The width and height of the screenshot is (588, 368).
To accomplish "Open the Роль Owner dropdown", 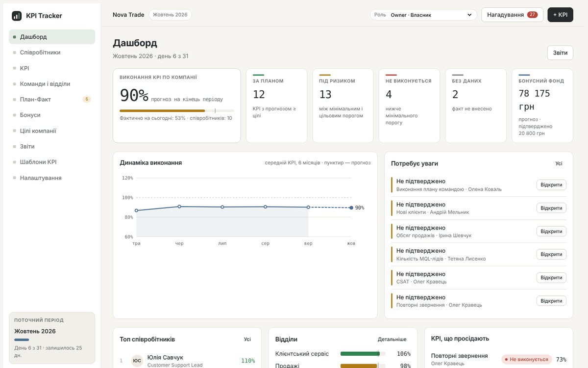I will (423, 15).
